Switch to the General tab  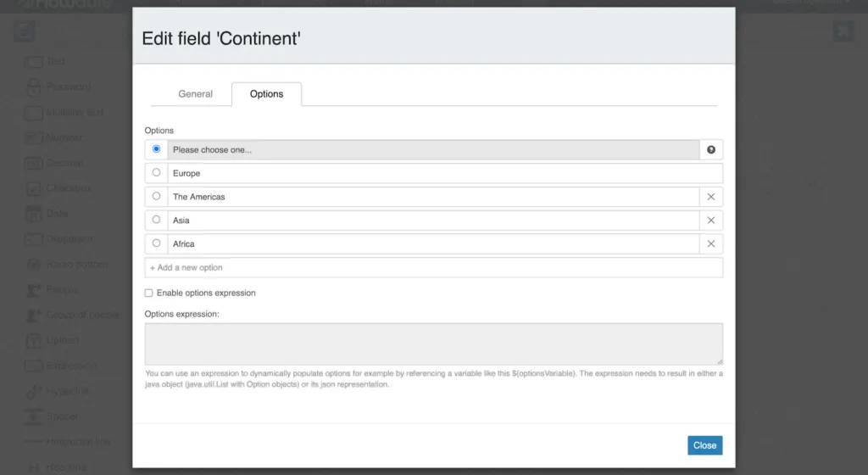(x=195, y=94)
